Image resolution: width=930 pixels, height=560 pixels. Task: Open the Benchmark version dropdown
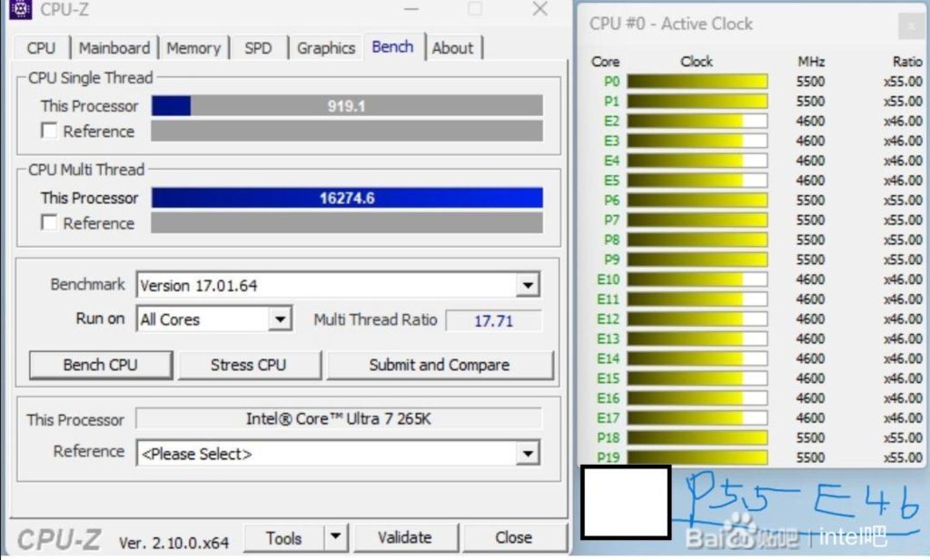527,285
